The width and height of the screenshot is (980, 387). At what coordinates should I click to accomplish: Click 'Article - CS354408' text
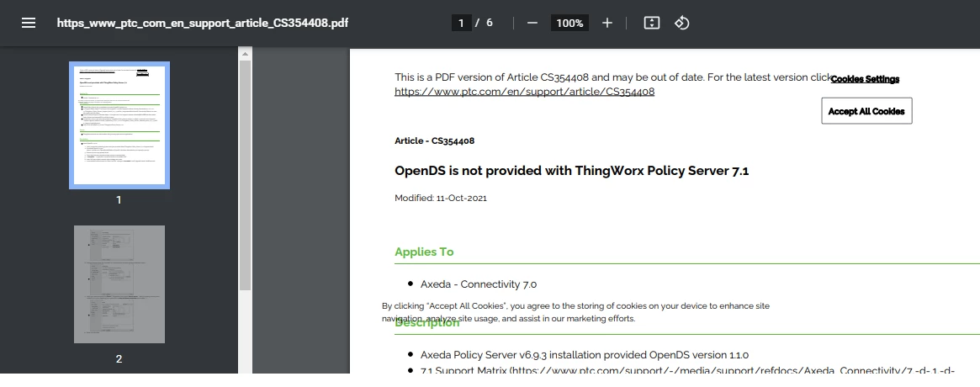434,140
